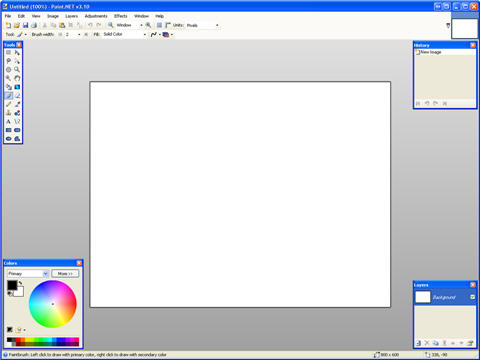Screen dimensions: 480x360
Task: Decrease brush width with minus button
Action: pyautogui.click(x=60, y=34)
